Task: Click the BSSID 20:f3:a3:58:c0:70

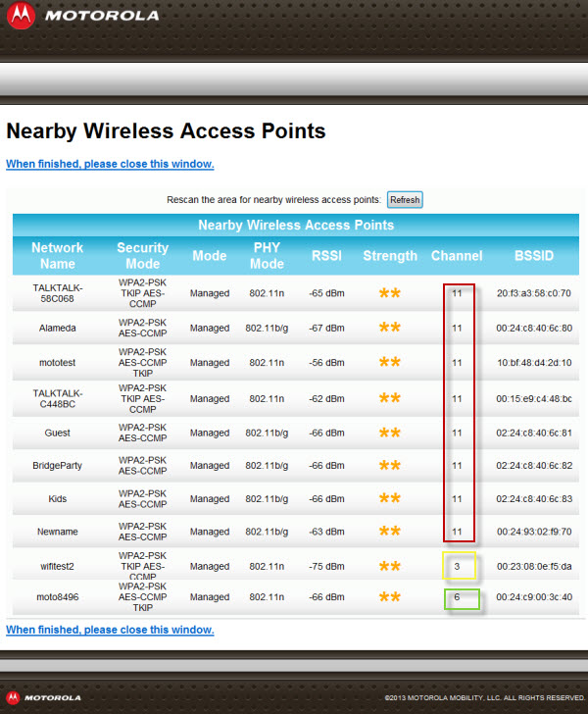Action: pyautogui.click(x=534, y=293)
